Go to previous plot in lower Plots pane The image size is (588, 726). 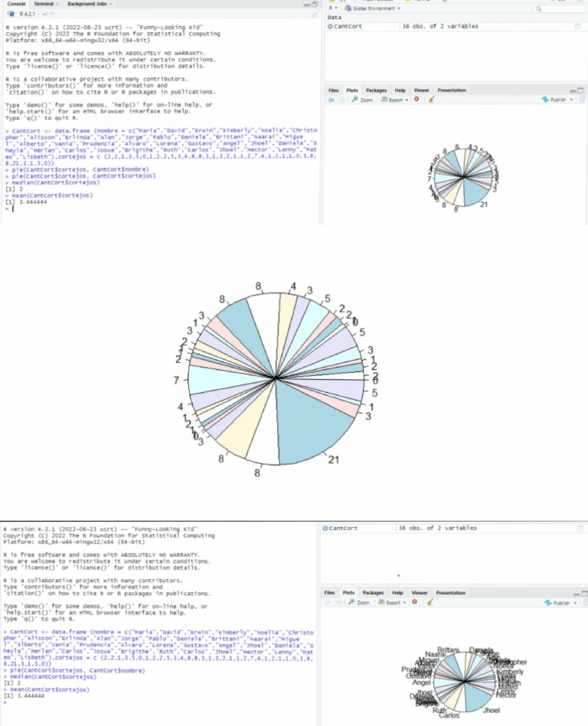pos(328,602)
